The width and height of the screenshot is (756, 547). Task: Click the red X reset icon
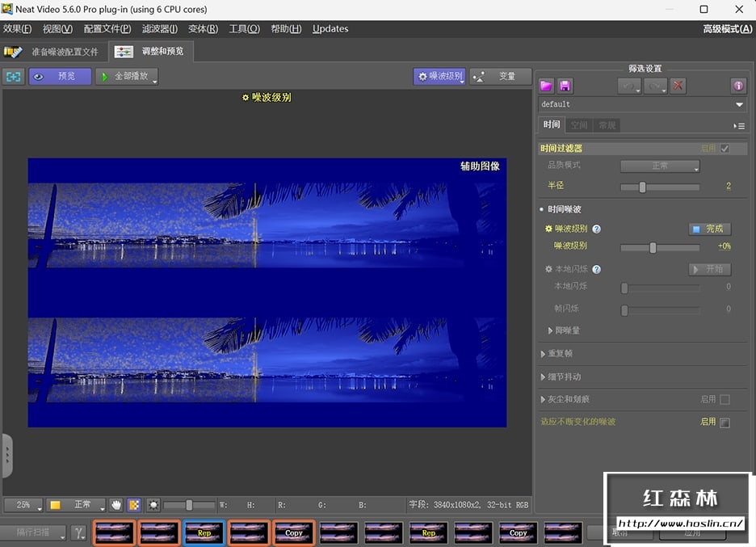tap(678, 86)
